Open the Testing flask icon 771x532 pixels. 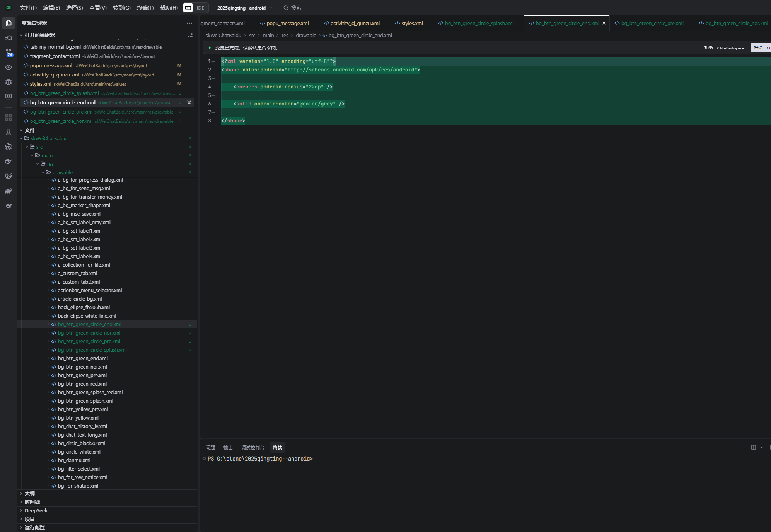9,132
